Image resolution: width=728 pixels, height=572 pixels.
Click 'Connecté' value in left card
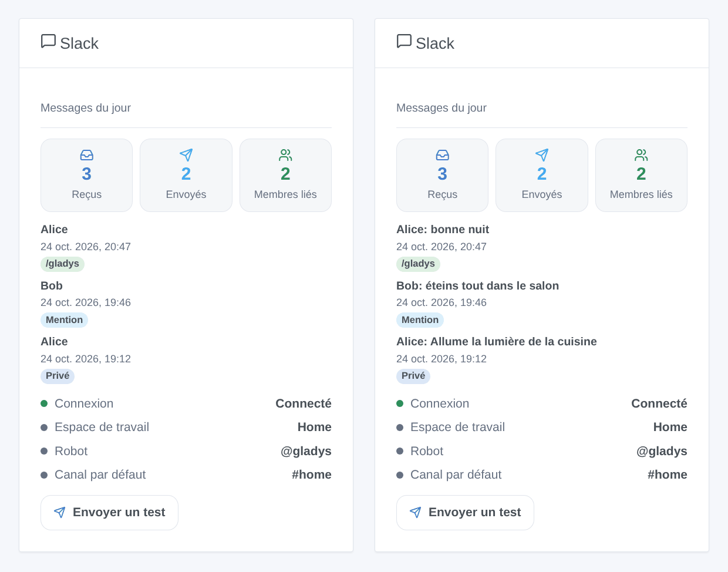click(304, 403)
